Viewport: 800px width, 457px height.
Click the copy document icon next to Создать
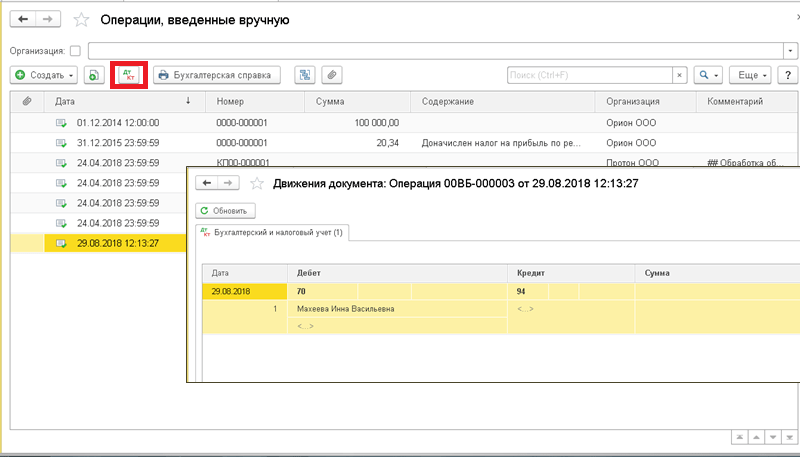[x=93, y=75]
